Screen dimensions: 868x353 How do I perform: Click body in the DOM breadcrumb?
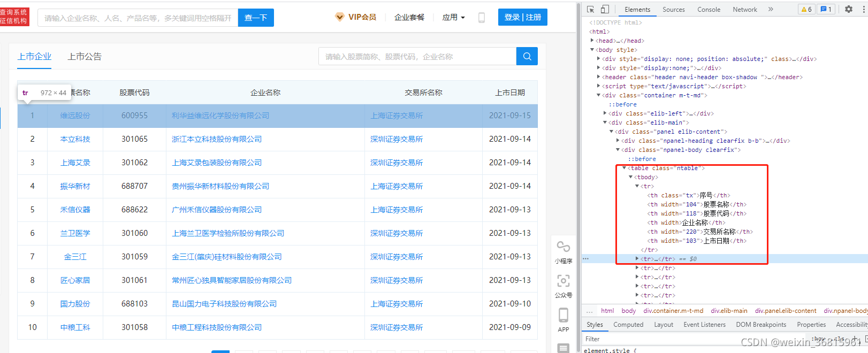629,311
